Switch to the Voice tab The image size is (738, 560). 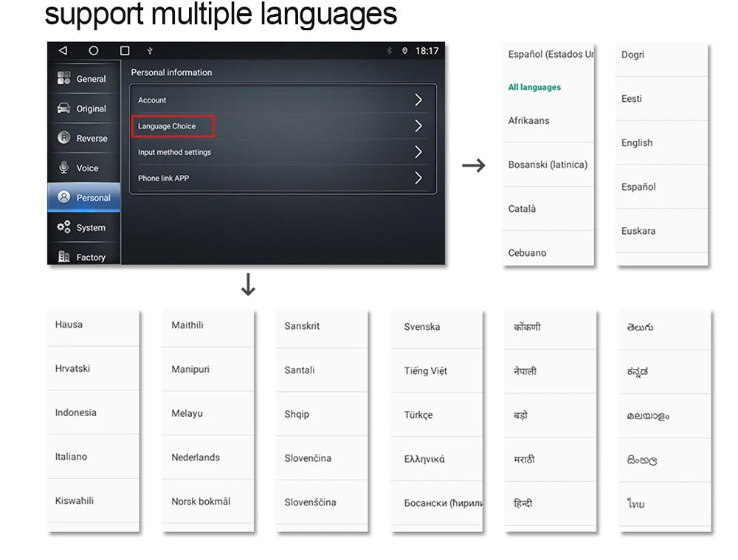pos(84,167)
